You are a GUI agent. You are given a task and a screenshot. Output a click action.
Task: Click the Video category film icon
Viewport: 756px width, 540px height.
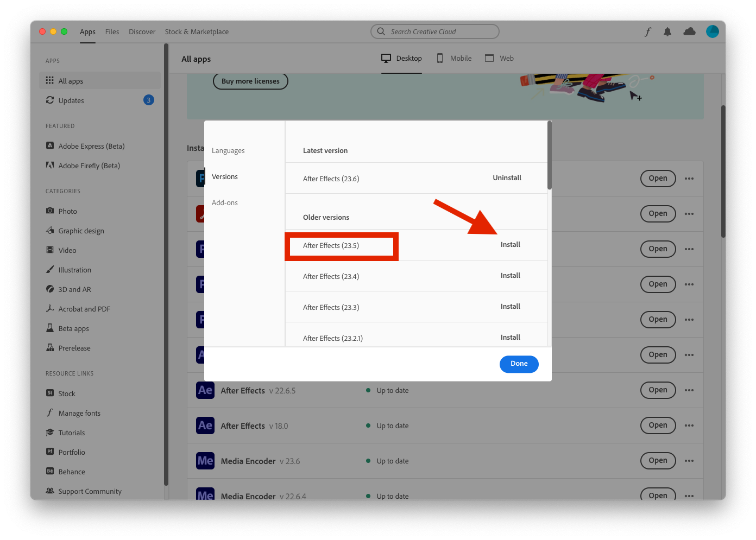pos(50,250)
